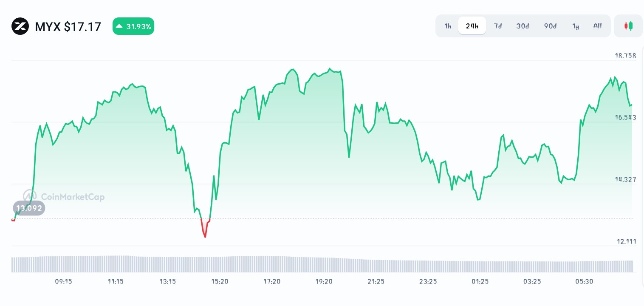Viewport: 644px width, 306px height.
Task: Click the volume preview bar below the chart
Action: [x=322, y=264]
